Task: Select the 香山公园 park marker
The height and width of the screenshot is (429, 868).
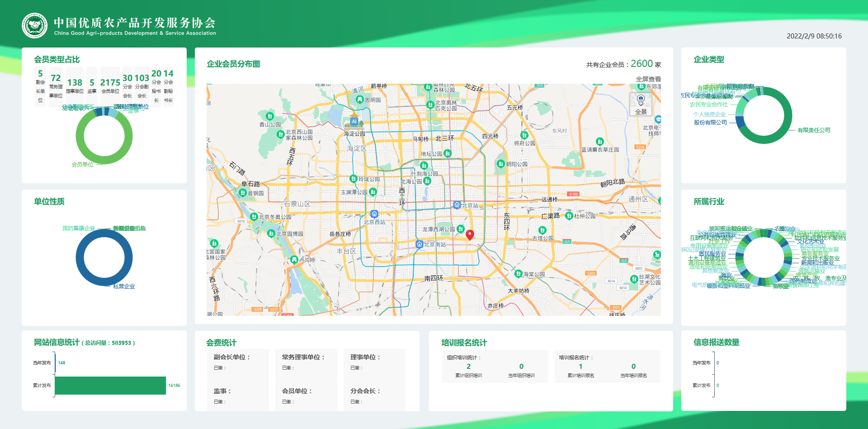Action: (x=270, y=116)
